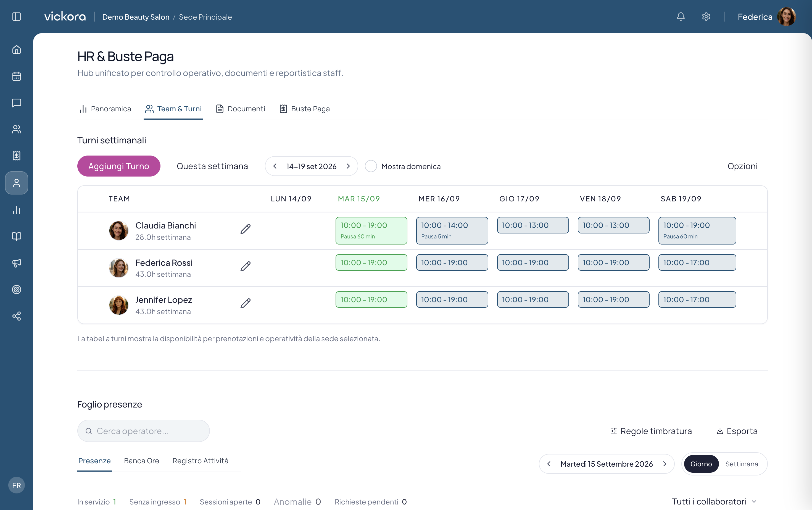The image size is (812, 510).
Task: Click Aggiungi Turno button
Action: (119, 166)
